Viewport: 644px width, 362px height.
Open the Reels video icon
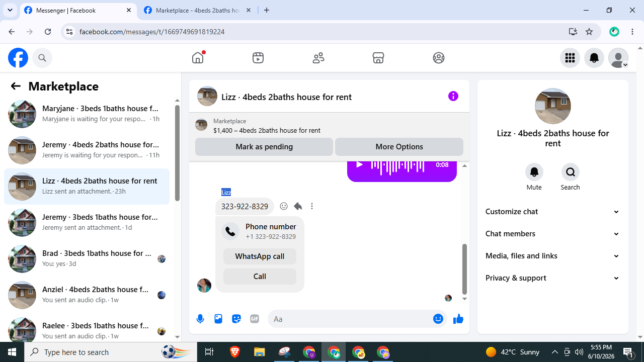(258, 58)
